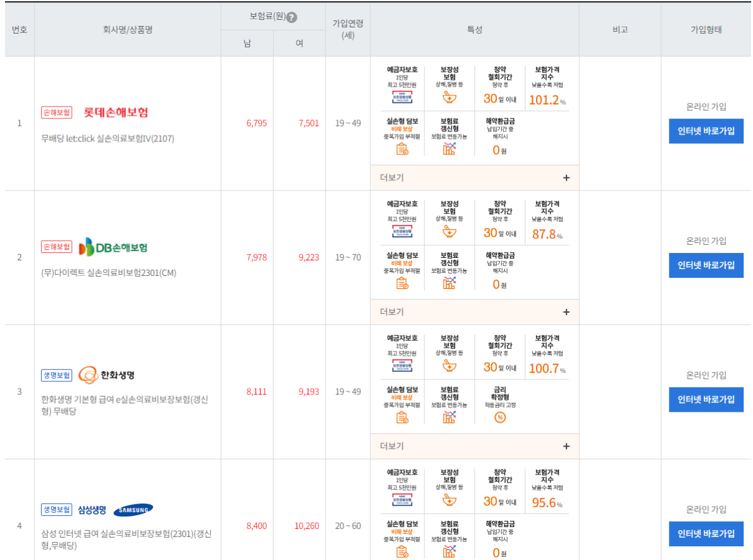Click female premium 9,223
753x560 pixels.
(x=309, y=257)
